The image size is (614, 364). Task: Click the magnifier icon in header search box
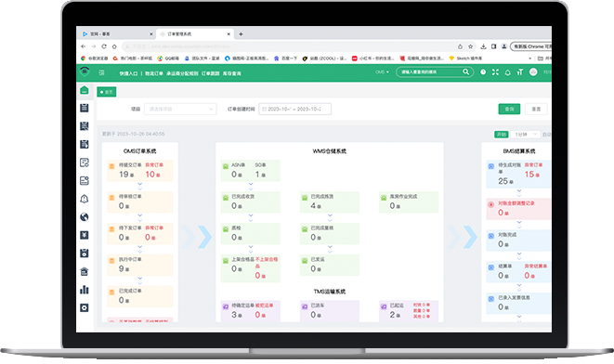coord(465,72)
